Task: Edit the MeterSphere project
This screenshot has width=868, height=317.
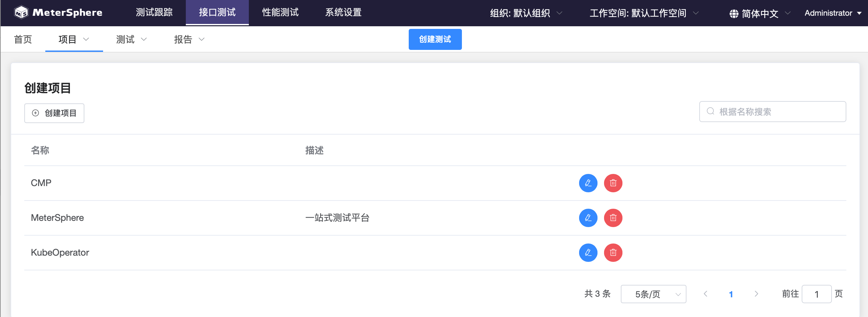Action: pos(588,218)
